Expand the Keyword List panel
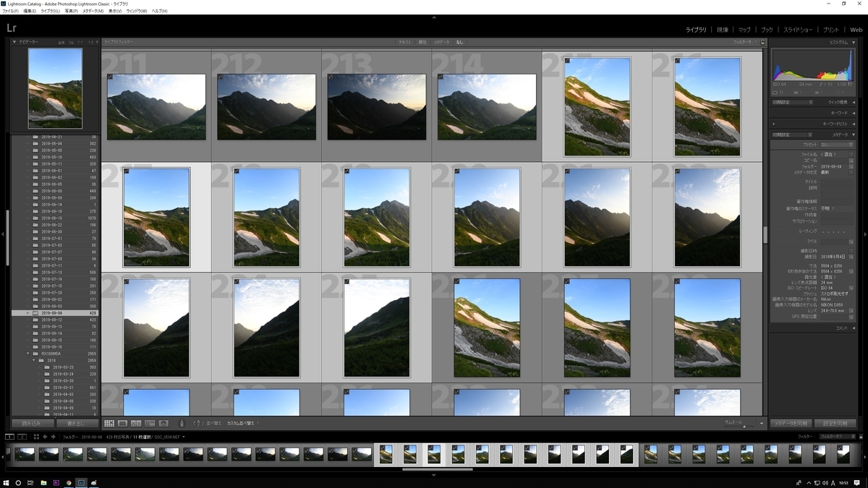This screenshot has width=868, height=488. pos(855,124)
